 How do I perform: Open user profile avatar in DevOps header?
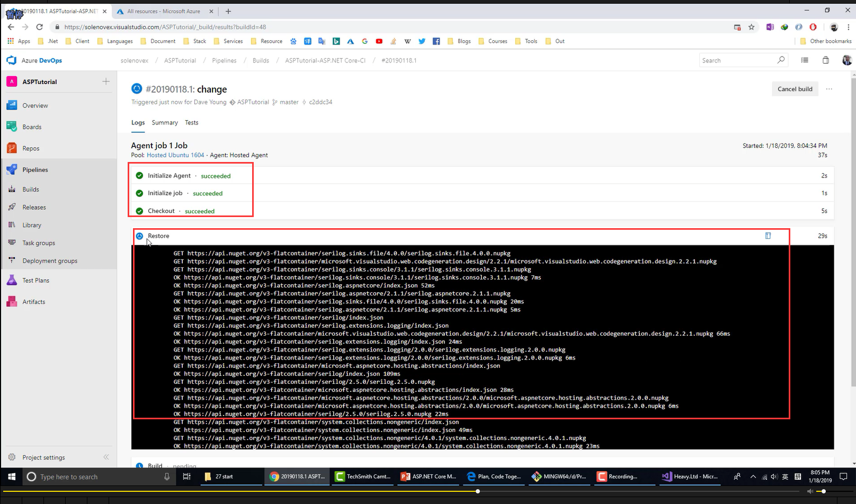[847, 60]
